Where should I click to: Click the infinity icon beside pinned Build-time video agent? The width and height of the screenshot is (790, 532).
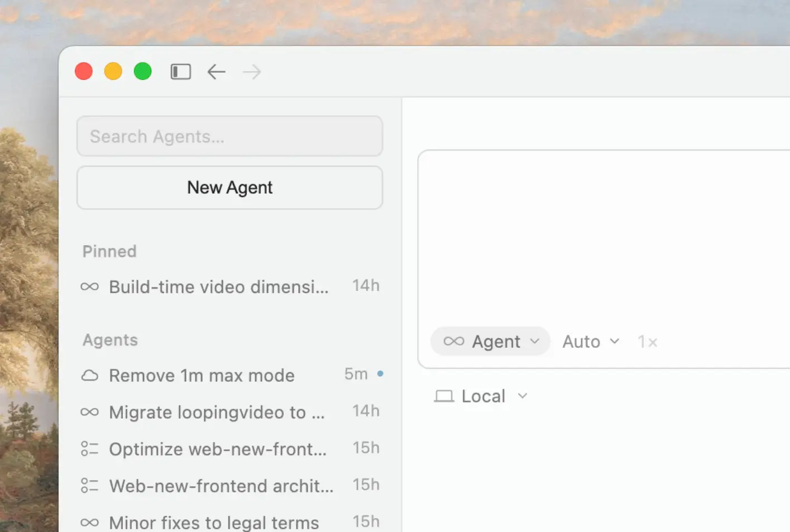pyautogui.click(x=90, y=286)
